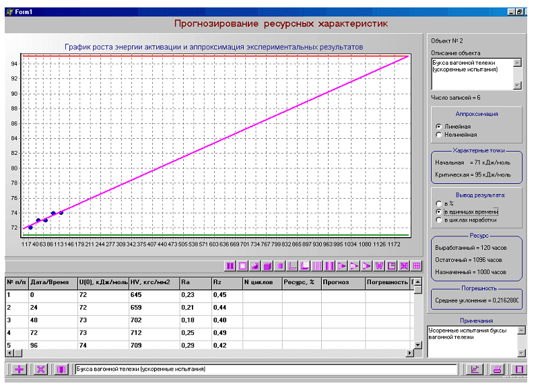Viewport: 538px width, 392px height.
Task: Click the open book icon in bottom toolbar
Action: coord(61,369)
